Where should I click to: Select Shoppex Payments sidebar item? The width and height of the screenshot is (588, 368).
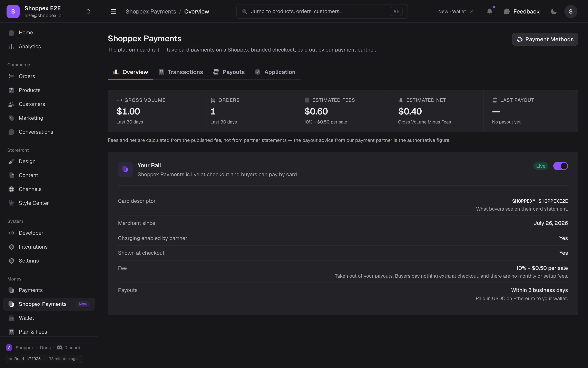pos(49,304)
